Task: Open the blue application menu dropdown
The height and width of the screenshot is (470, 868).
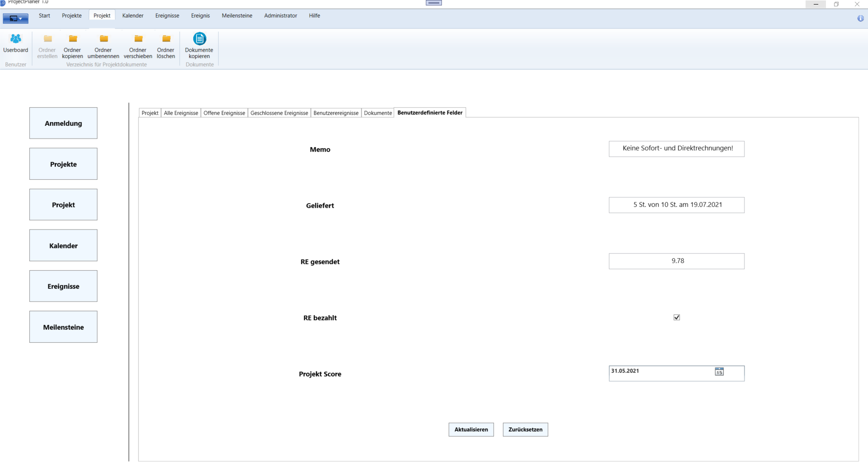Action: tap(16, 19)
